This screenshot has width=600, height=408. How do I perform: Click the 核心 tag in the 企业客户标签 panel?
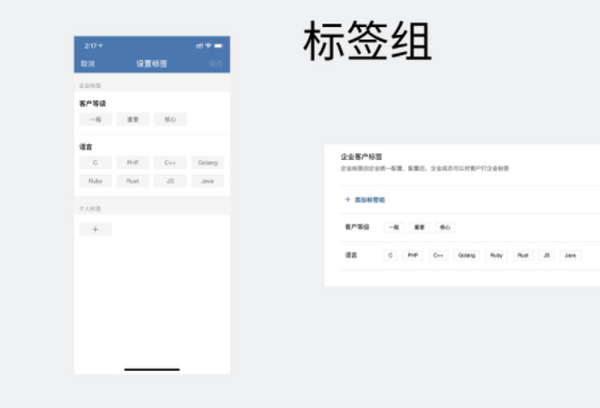[445, 227]
